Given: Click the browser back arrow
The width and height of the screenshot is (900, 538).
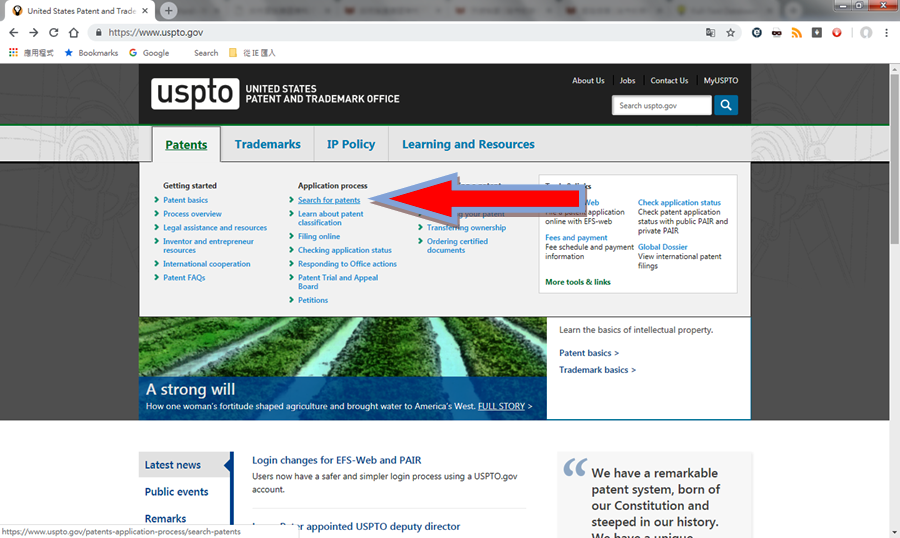Looking at the screenshot, I should [x=14, y=33].
